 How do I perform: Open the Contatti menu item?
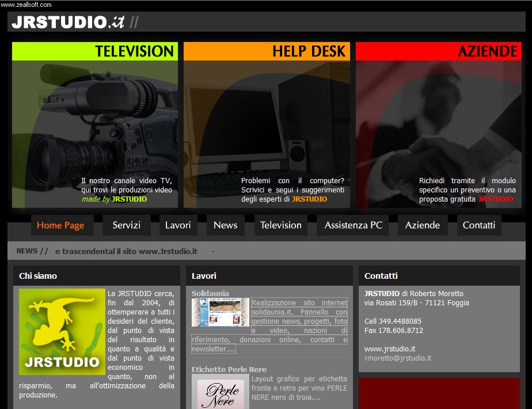pos(479,225)
